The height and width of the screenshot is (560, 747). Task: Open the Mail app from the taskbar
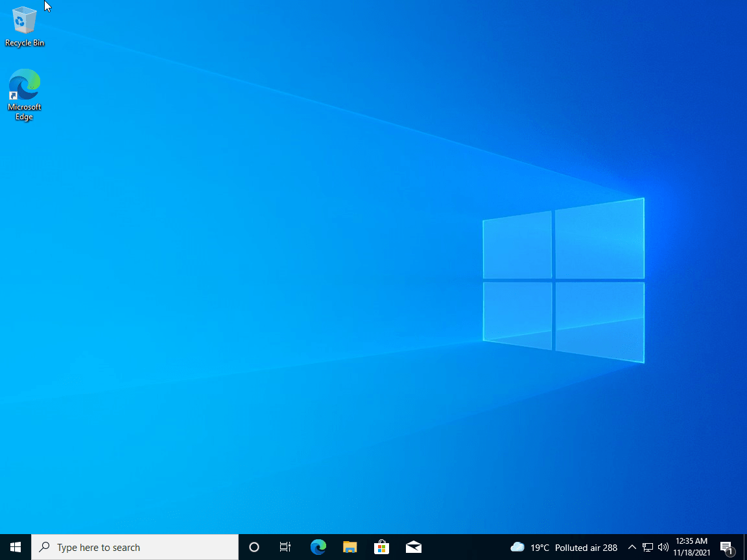414,547
